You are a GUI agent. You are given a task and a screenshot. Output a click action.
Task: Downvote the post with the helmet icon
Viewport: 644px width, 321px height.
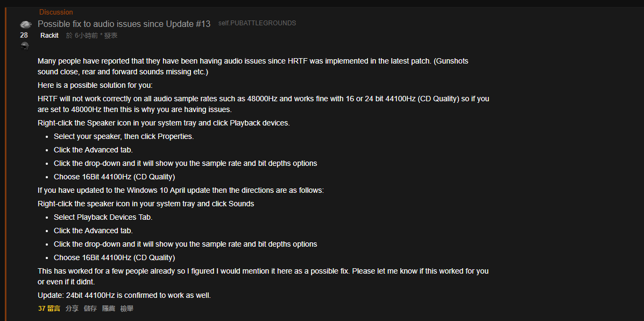tap(25, 46)
